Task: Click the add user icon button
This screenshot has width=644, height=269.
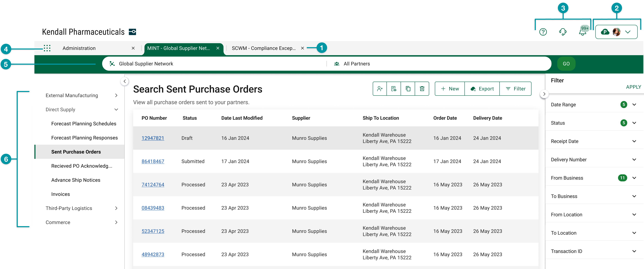Action: click(x=380, y=89)
